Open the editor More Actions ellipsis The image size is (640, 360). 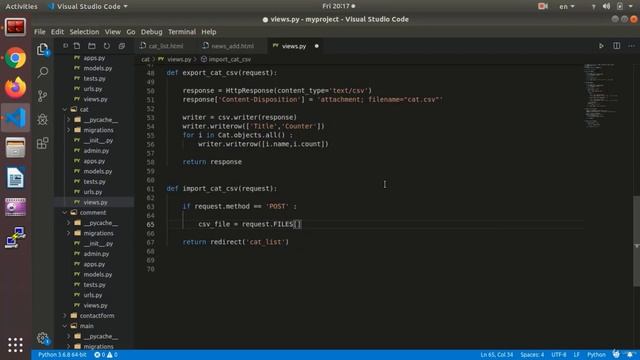tap(631, 46)
